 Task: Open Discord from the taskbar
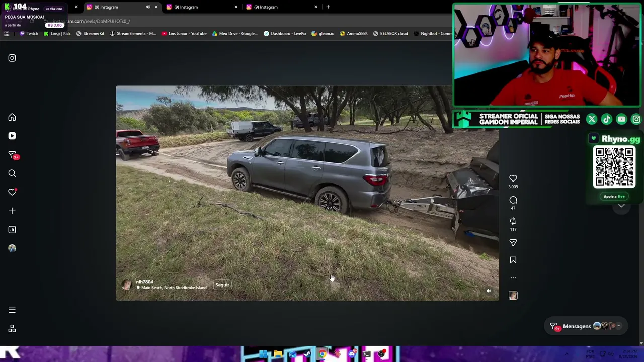click(352, 354)
